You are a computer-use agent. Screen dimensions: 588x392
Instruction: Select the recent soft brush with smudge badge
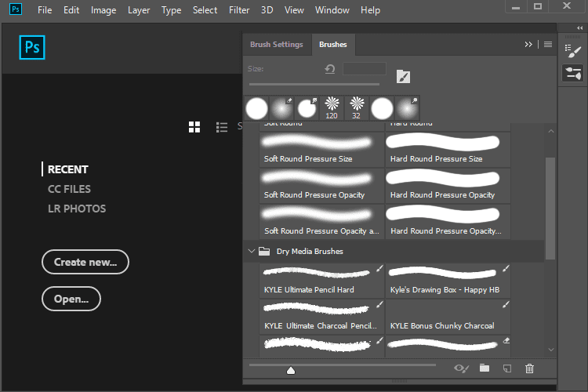click(x=407, y=108)
